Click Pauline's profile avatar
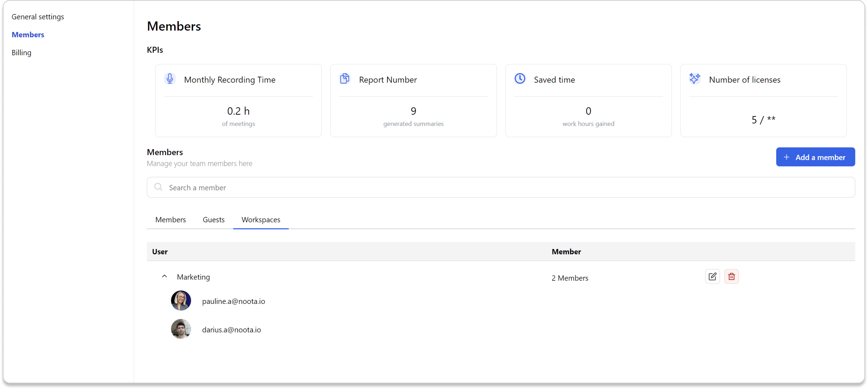Screen dimensions: 868x389 click(x=181, y=300)
